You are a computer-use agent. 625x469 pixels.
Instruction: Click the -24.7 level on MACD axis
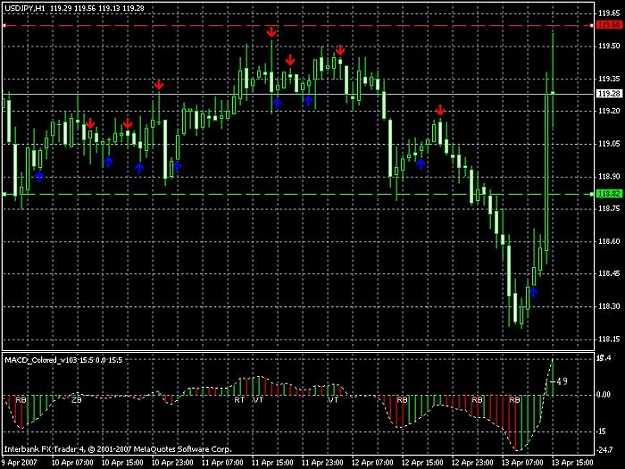(x=604, y=450)
